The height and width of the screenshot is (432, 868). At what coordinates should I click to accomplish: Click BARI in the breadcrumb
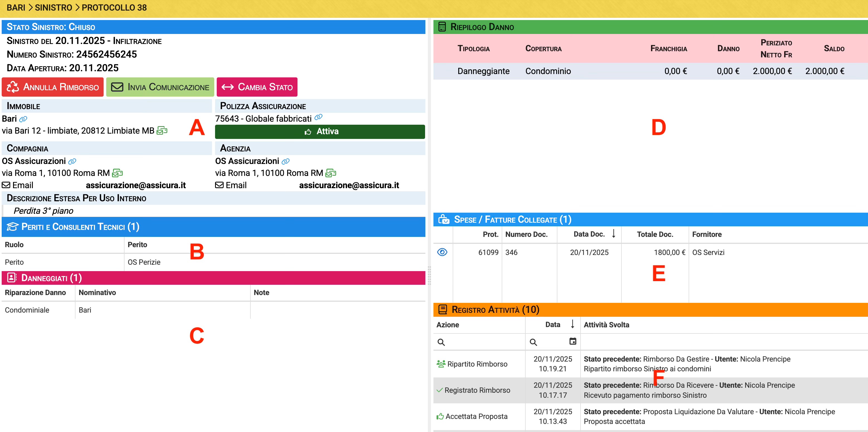16,8
